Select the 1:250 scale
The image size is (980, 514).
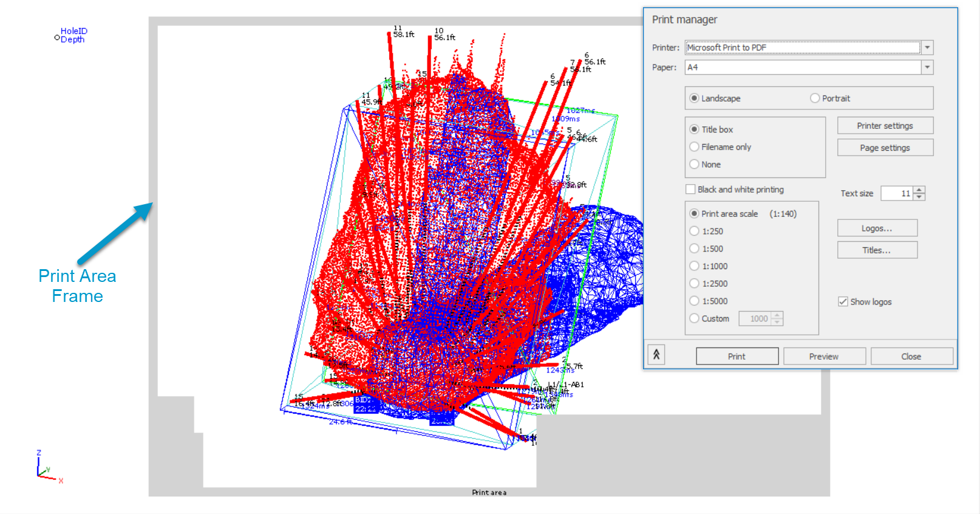pos(707,231)
